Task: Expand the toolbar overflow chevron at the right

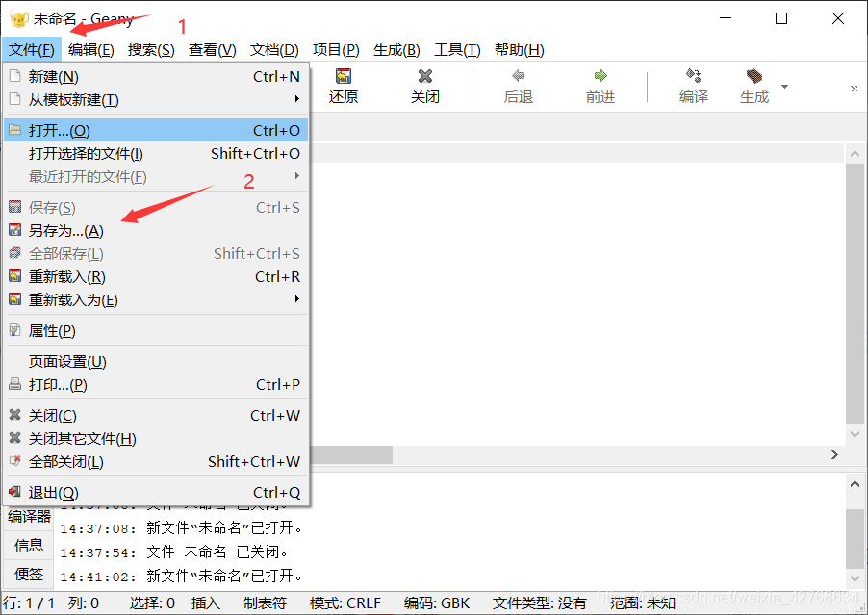Action: [x=855, y=89]
